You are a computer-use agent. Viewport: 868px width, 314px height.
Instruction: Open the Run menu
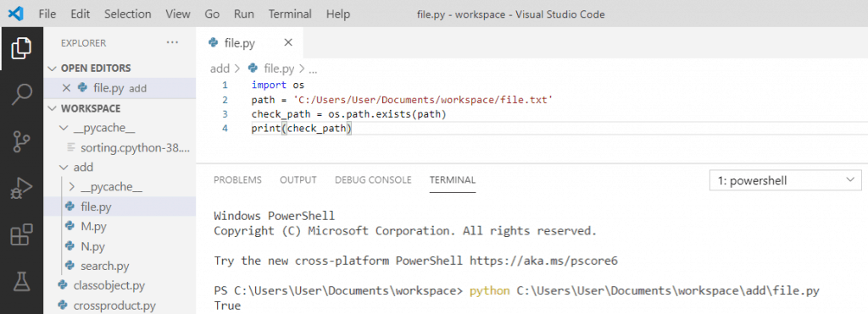click(244, 14)
